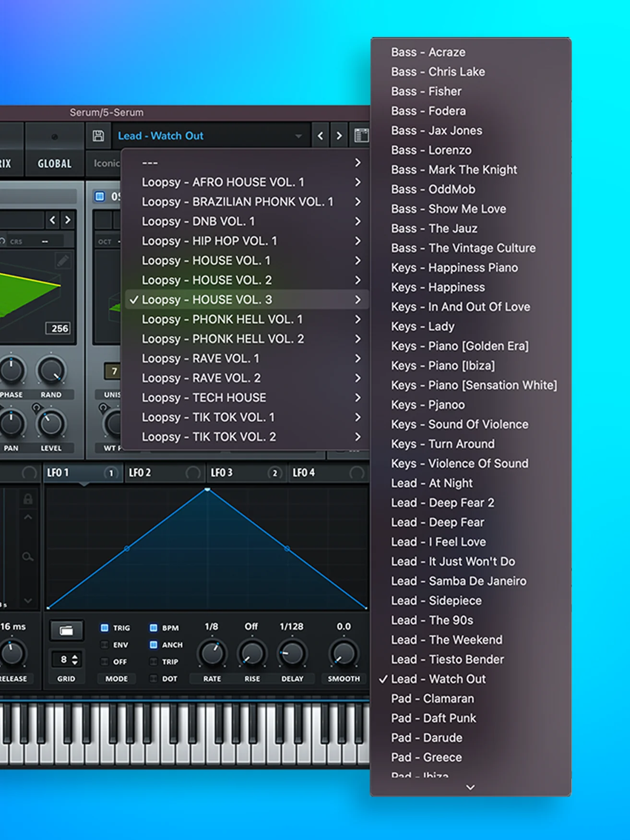Click the down chevron beside envelope graph
The image size is (630, 840).
click(x=28, y=600)
